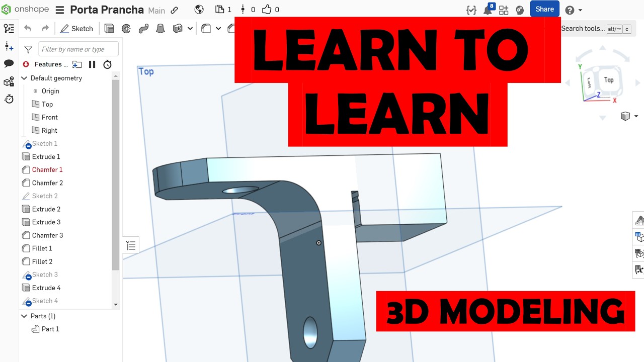Expand the Thicken tool dropdown arrow
644x362 pixels.
pos(190,29)
